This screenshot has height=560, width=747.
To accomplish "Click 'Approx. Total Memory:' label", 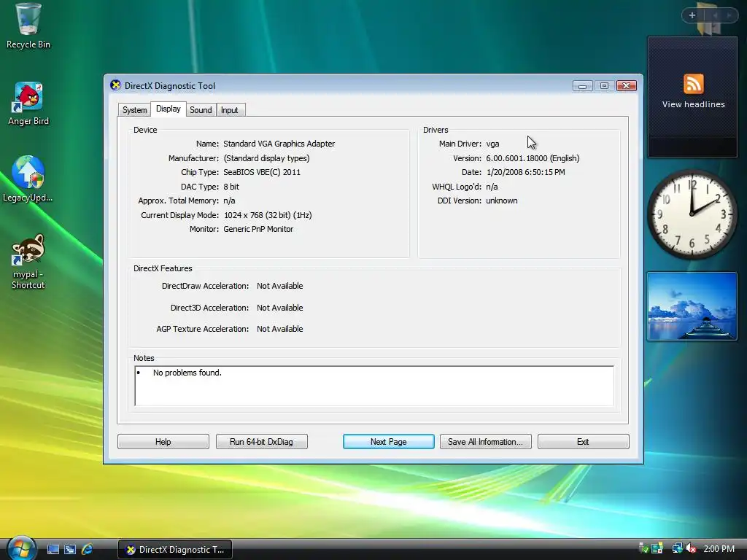I will pyautogui.click(x=178, y=201).
